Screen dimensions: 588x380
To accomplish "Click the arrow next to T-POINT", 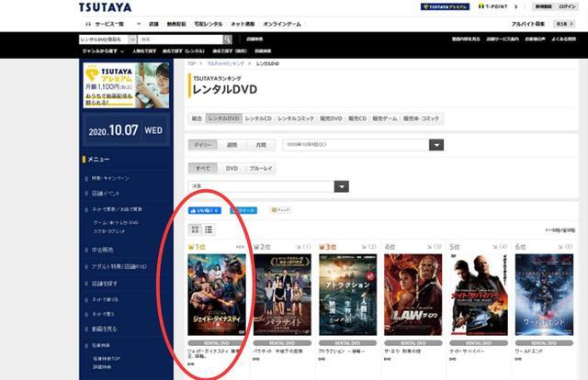I will coord(516,6).
